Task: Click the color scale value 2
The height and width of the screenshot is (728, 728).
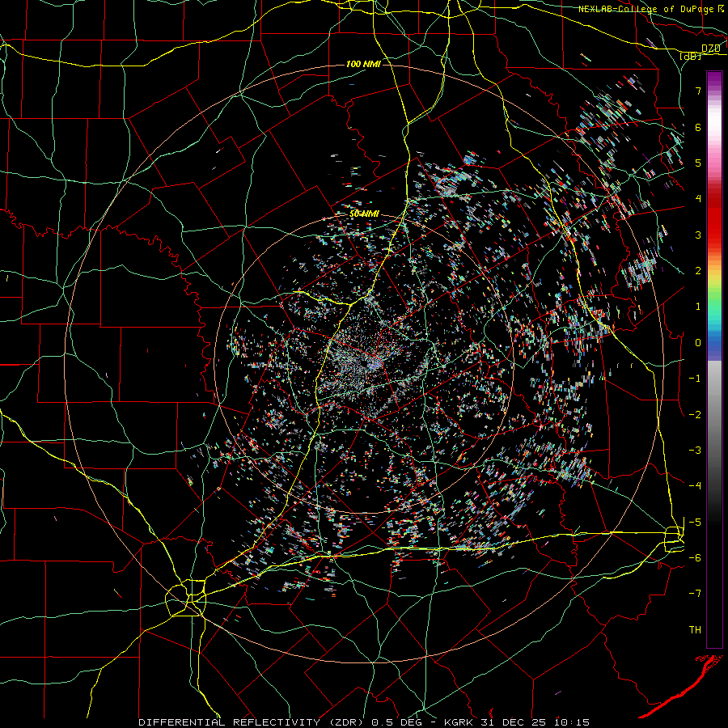Action: point(698,271)
